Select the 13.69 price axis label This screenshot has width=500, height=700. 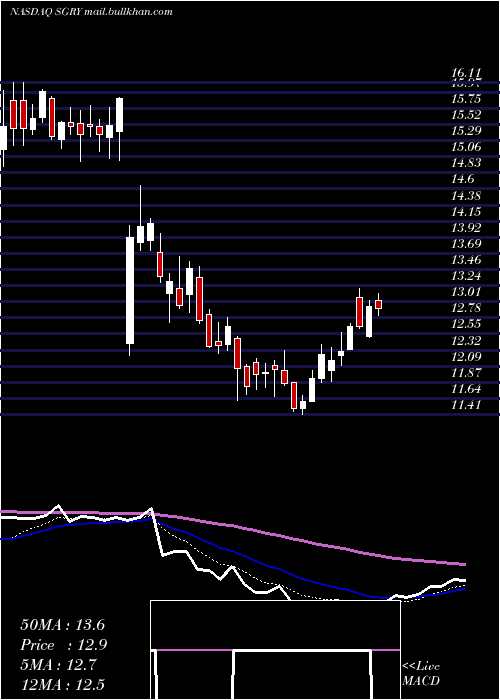pos(466,244)
